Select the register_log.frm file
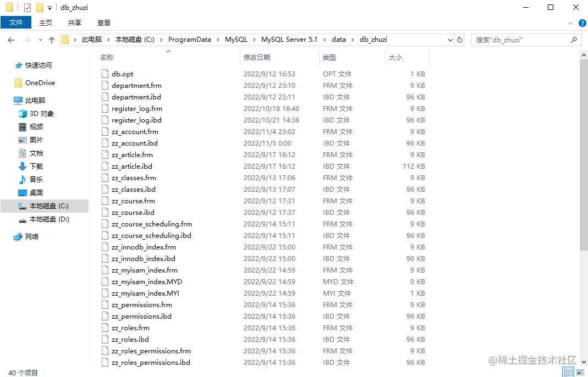 (x=137, y=109)
